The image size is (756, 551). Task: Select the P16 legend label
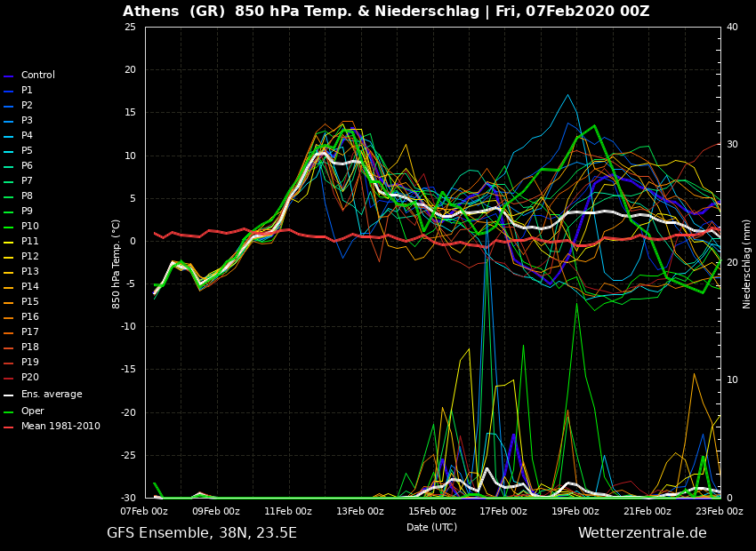[x=30, y=316]
